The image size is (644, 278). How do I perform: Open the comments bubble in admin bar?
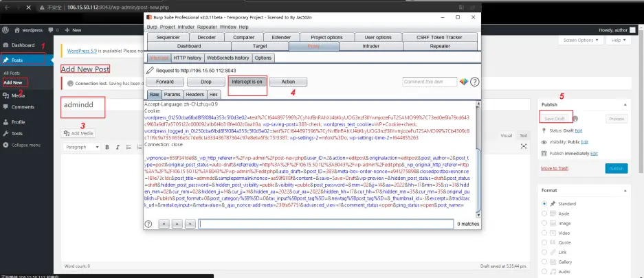(x=51, y=30)
